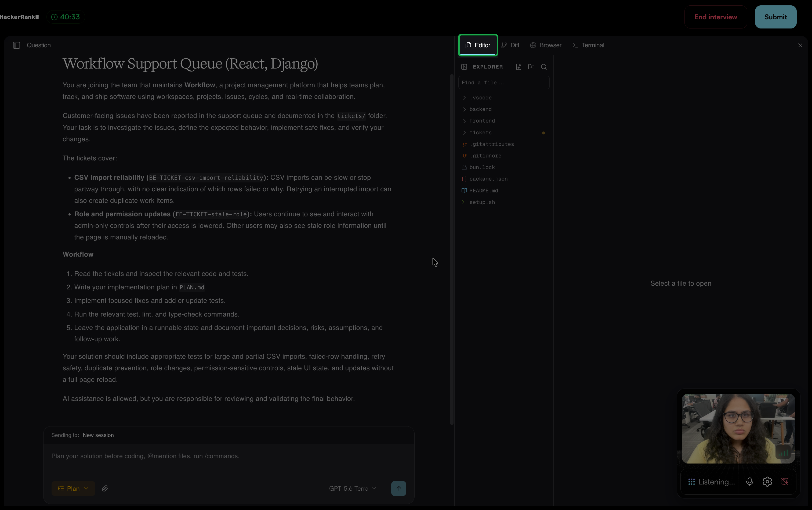Create a new file in Explorer
This screenshot has height=510, width=812.
519,67
